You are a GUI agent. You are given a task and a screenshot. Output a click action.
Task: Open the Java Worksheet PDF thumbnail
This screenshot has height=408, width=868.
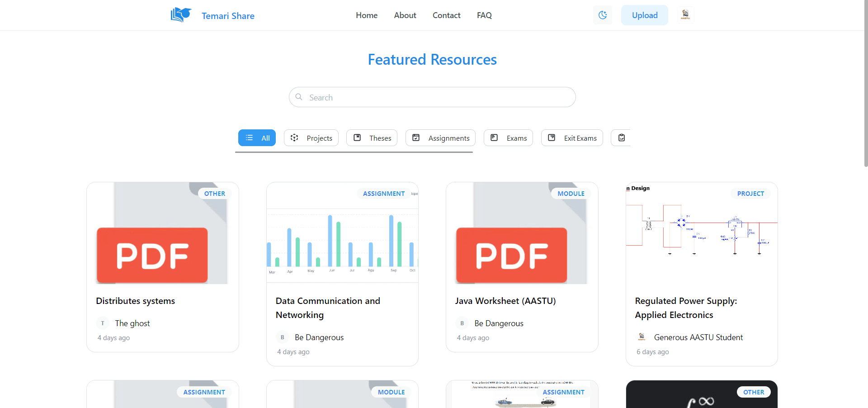tap(522, 233)
